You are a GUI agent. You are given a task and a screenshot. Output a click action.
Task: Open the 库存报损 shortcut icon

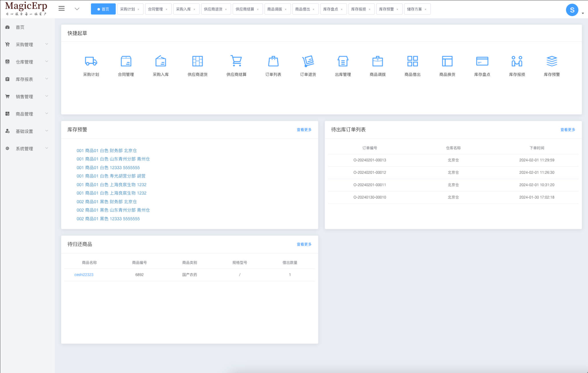[517, 61]
